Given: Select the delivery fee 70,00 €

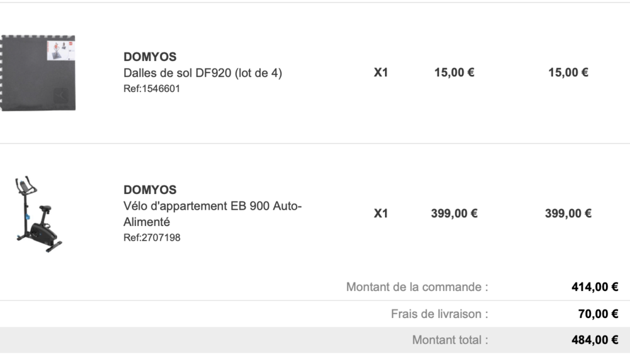Looking at the screenshot, I should pyautogui.click(x=597, y=314).
